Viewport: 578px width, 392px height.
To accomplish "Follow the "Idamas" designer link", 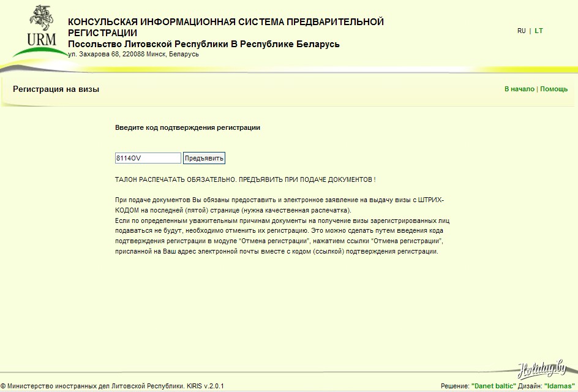I will [x=560, y=386].
